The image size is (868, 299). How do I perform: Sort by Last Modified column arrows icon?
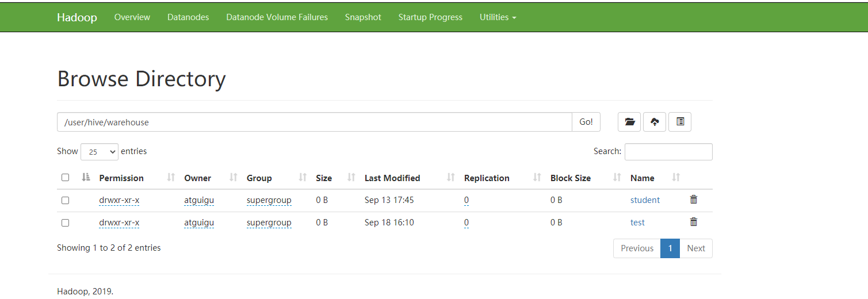451,178
